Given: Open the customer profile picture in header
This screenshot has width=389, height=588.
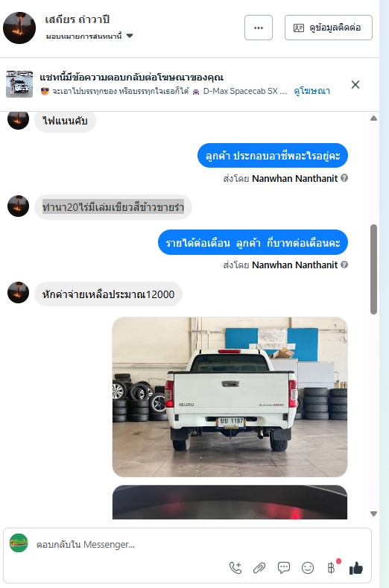Looking at the screenshot, I should pyautogui.click(x=19, y=28).
